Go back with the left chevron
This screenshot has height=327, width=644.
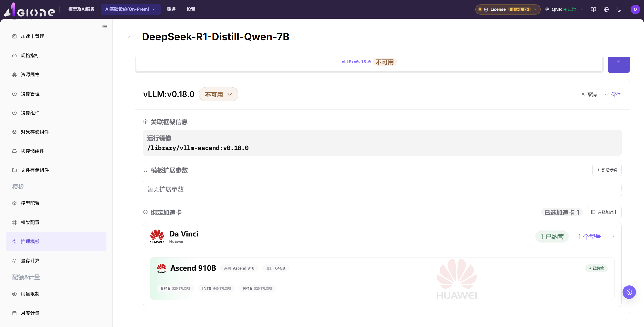pyautogui.click(x=129, y=38)
